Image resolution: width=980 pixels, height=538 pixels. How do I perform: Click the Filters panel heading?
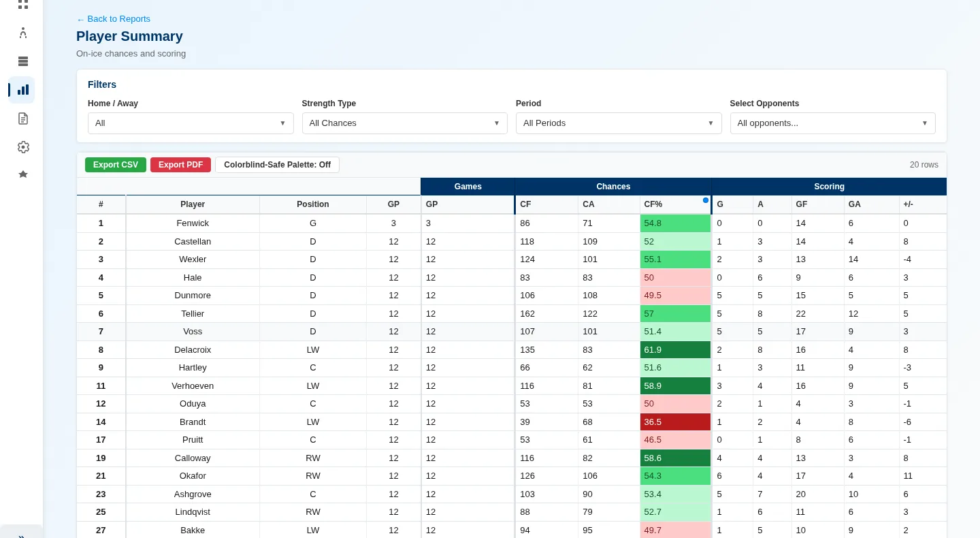pos(102,84)
